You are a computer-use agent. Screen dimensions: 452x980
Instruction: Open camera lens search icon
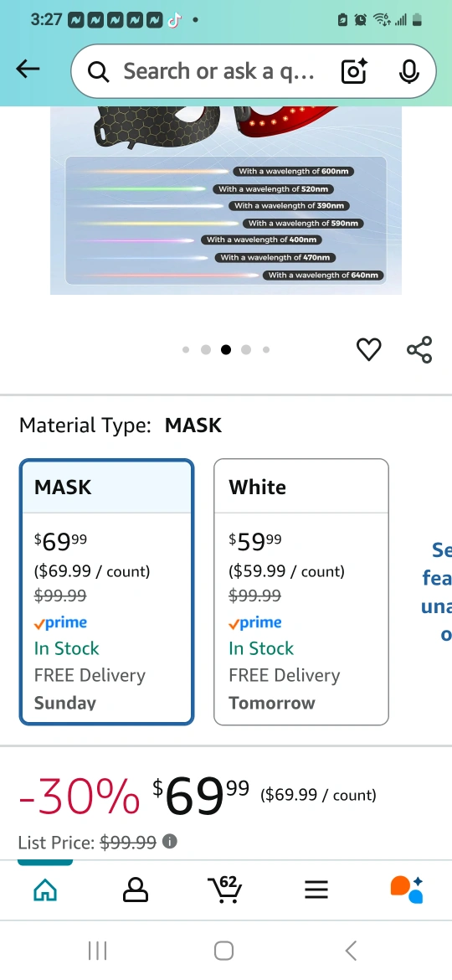[x=355, y=71]
